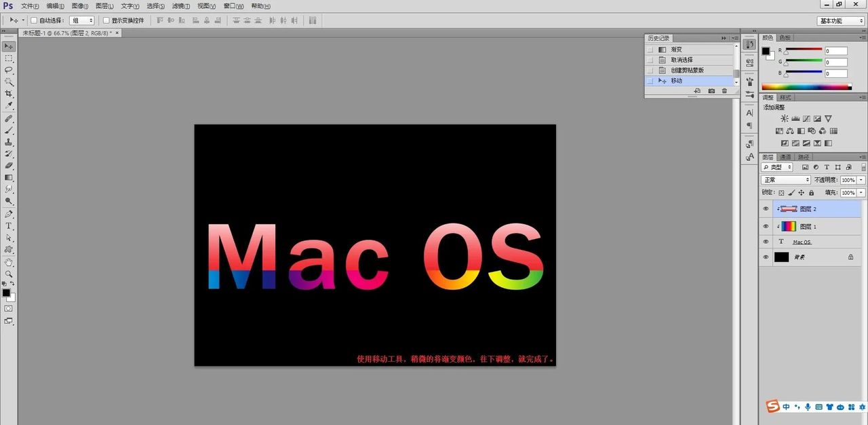Open the Color panel flyout menu

tap(863, 37)
